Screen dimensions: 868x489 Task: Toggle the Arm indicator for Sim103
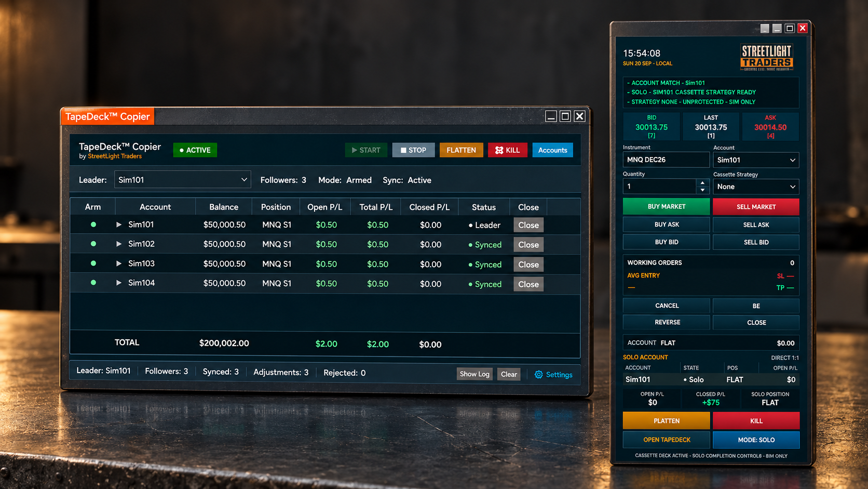point(93,263)
